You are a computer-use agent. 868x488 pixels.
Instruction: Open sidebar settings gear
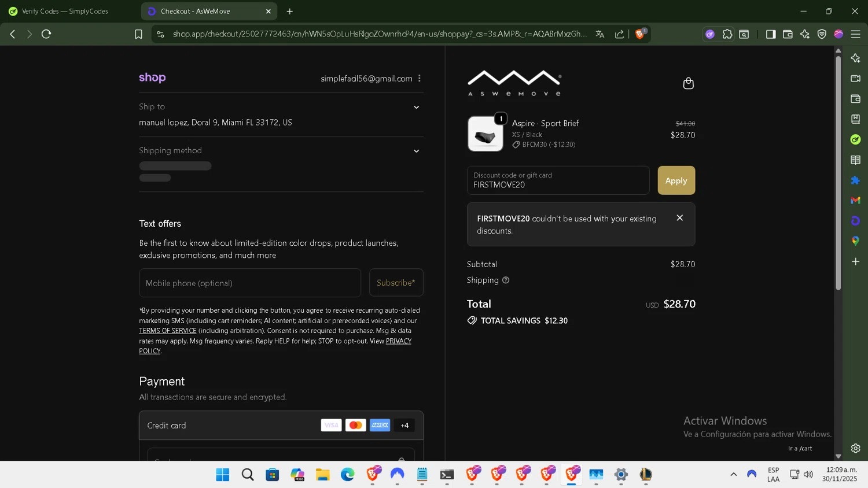856,448
